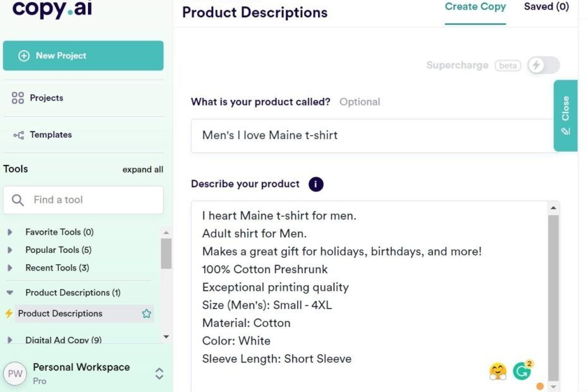Favorite Product Descriptions with the star icon

pyautogui.click(x=147, y=314)
